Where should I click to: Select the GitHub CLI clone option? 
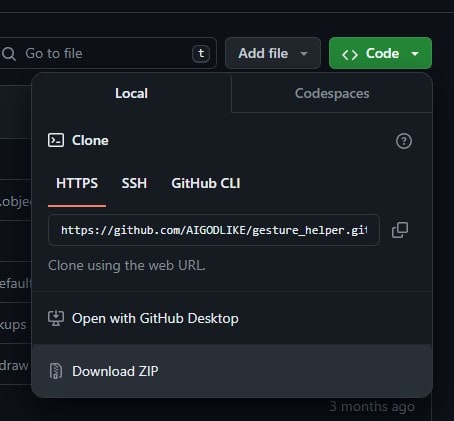pos(206,183)
